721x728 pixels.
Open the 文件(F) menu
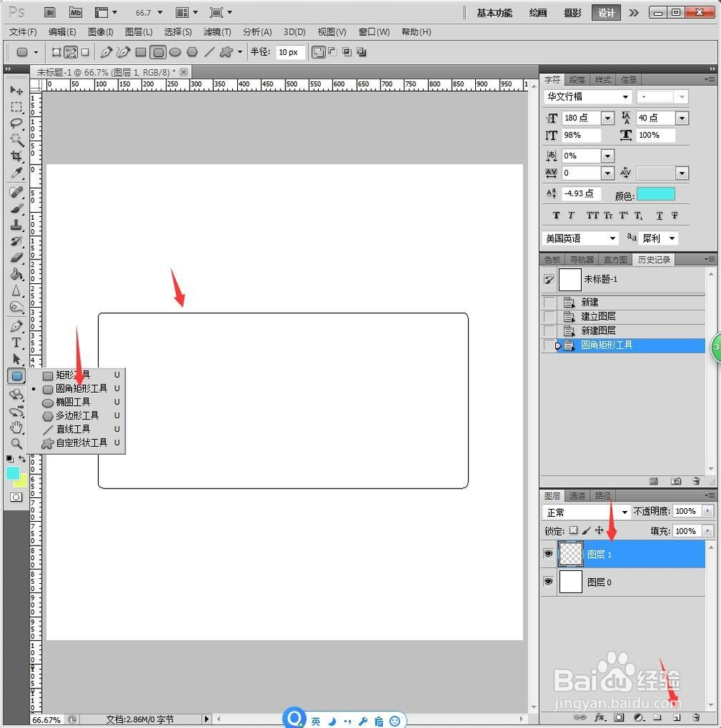point(23,32)
